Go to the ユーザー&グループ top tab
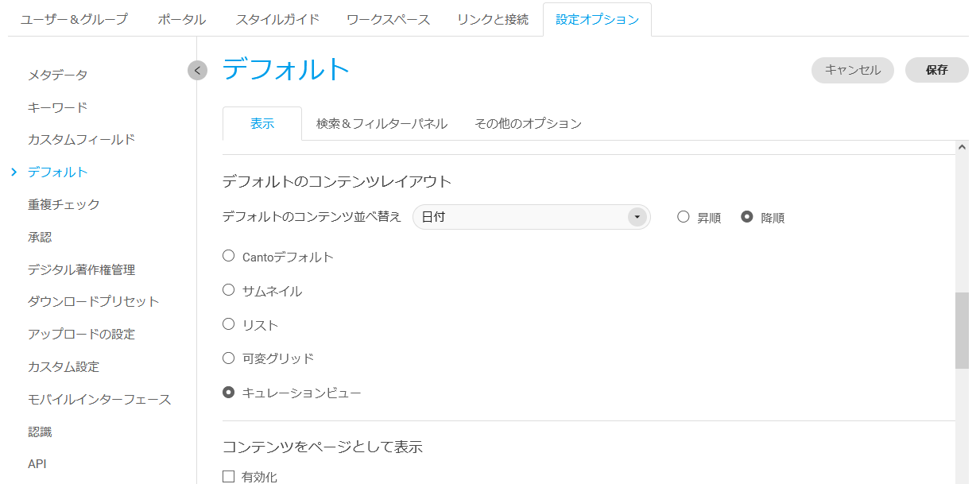The image size is (980, 484). [x=74, y=20]
